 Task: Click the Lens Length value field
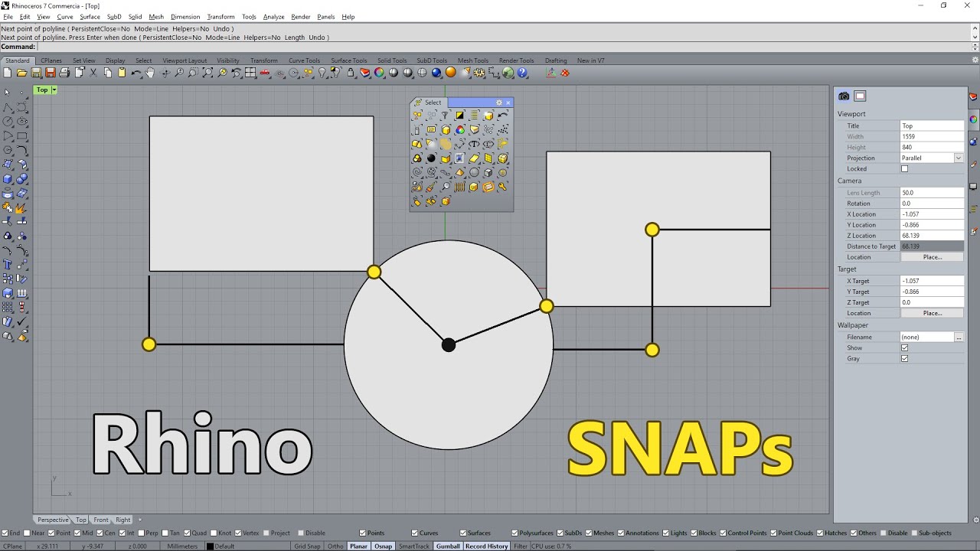point(932,193)
